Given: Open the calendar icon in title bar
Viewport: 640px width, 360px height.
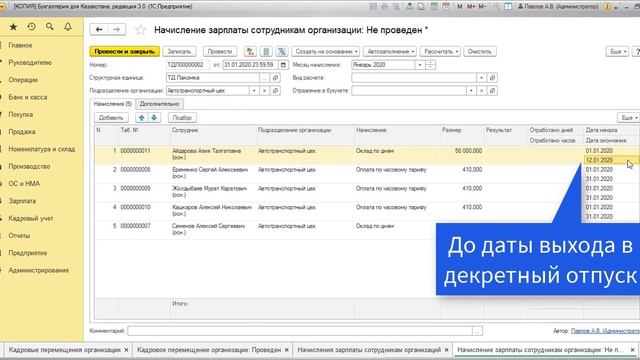Looking at the screenshot, I should pos(446,7).
